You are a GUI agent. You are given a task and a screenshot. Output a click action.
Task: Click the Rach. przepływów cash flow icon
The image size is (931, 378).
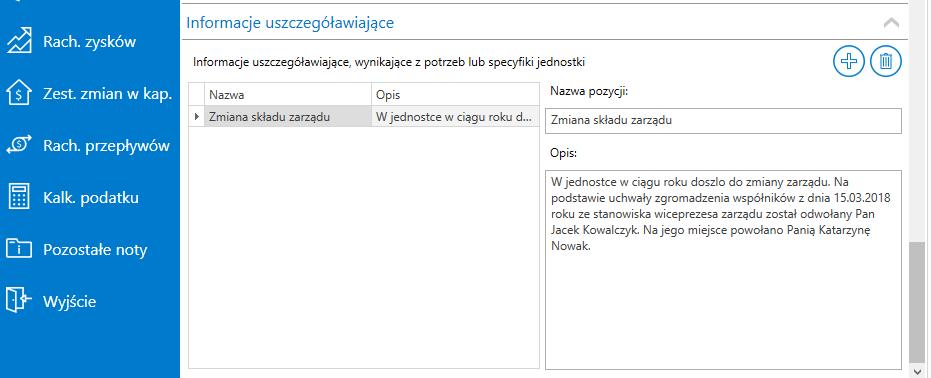18,145
